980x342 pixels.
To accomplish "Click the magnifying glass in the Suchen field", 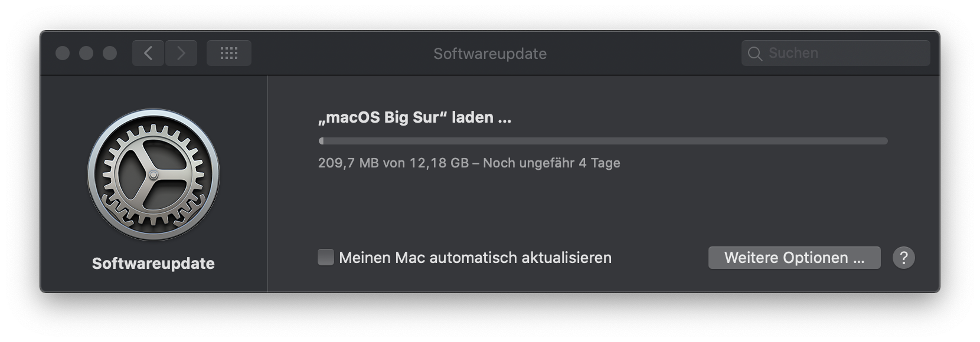I will click(x=756, y=53).
